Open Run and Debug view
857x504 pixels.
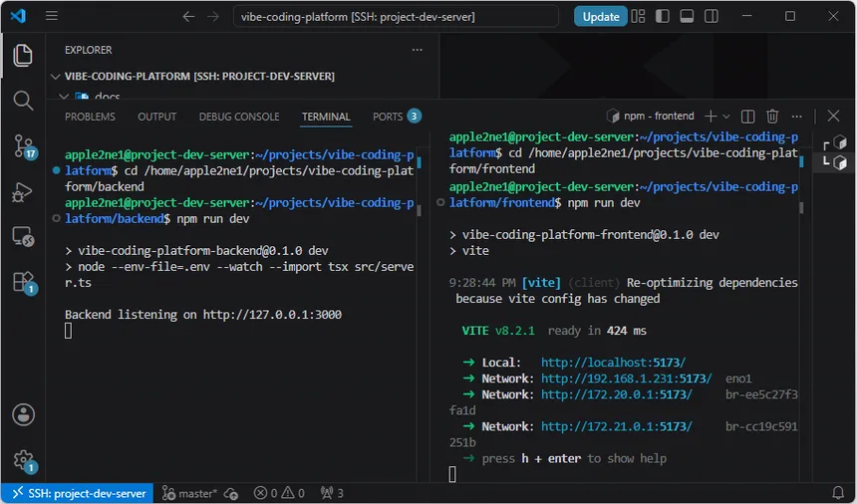(23, 192)
